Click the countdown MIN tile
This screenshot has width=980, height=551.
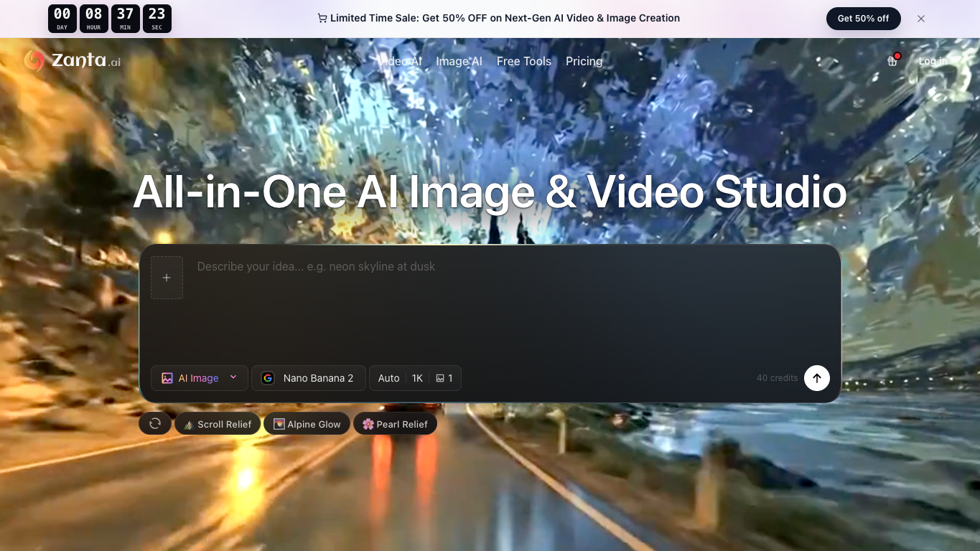pyautogui.click(x=126, y=19)
